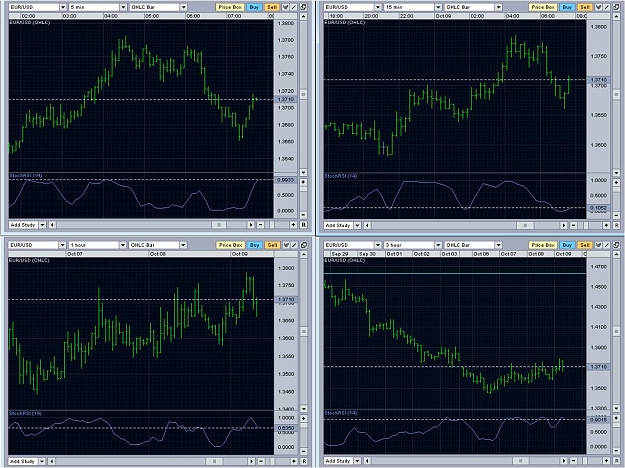This screenshot has height=468, width=625.
Task: Click horizontal scrollbar thumb in 15 min chart
Action: (x=525, y=225)
